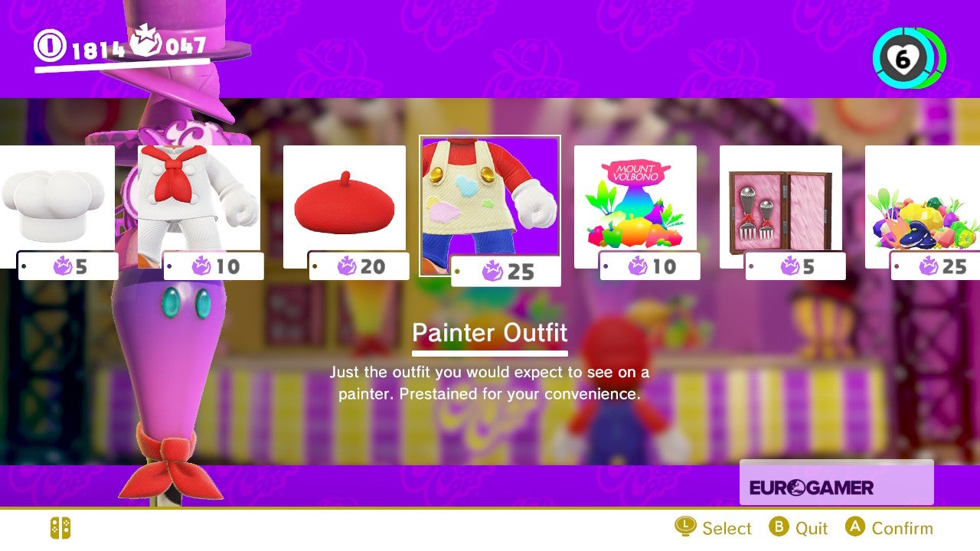Click the Joy-Con controller icon
This screenshot has width=980, height=551.
[60, 528]
